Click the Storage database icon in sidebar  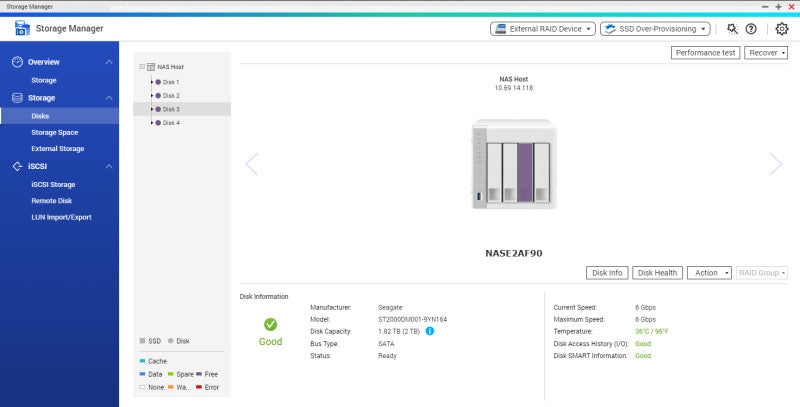point(17,98)
